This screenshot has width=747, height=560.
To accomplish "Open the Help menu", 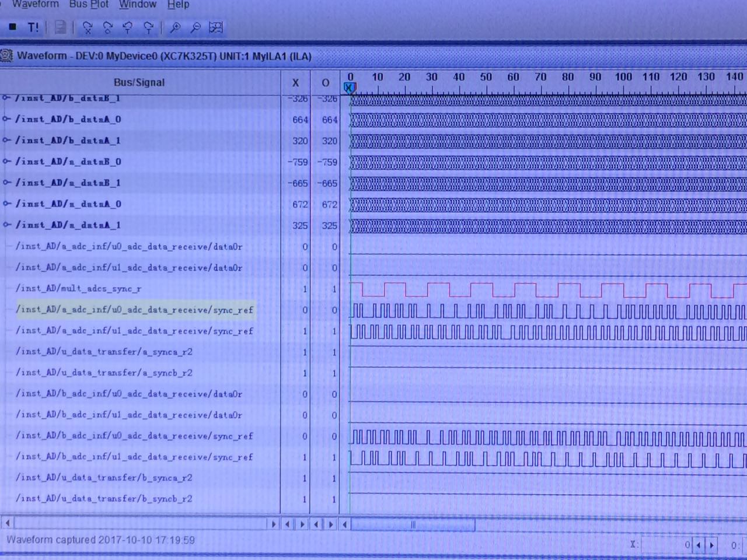I will 178,5.
